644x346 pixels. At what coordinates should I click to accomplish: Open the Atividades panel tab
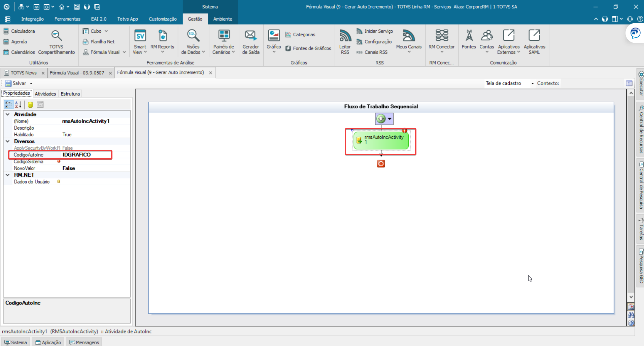[45, 94]
